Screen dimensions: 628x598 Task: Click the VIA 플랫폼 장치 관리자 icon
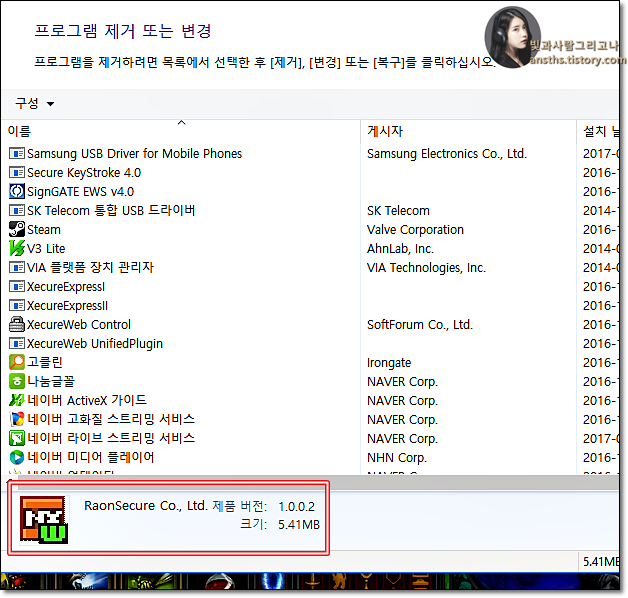point(17,267)
